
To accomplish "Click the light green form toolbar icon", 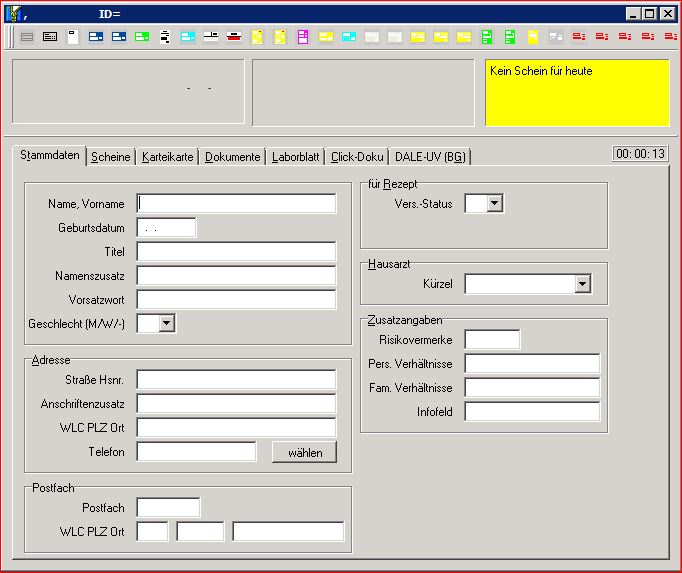I will click(x=142, y=37).
